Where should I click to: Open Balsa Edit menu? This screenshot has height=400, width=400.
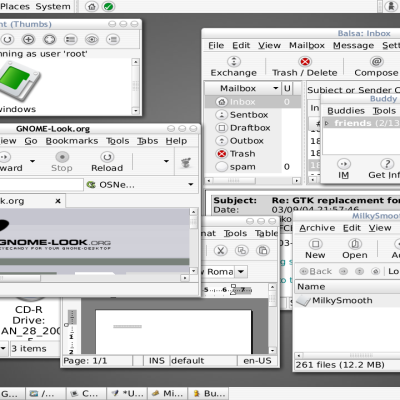point(241,45)
